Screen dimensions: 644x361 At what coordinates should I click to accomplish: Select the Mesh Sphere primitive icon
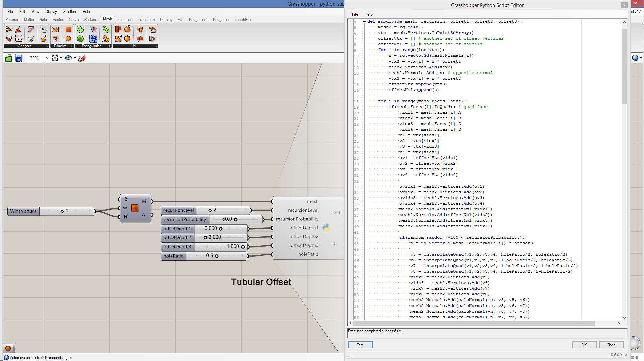(x=68, y=38)
